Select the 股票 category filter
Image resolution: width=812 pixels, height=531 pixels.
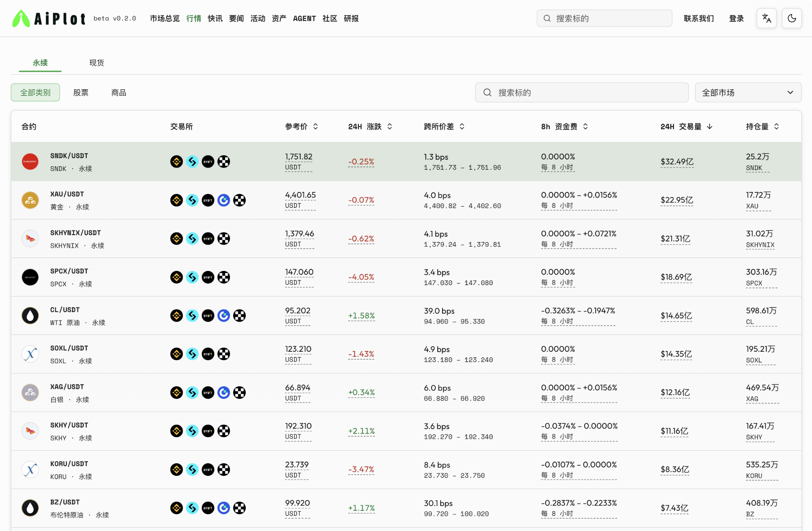(81, 92)
